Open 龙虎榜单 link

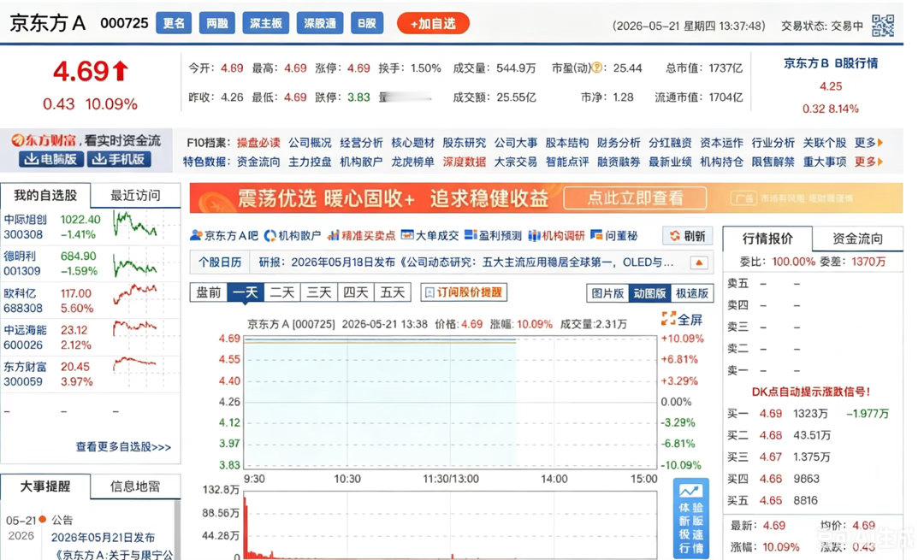pyautogui.click(x=412, y=162)
